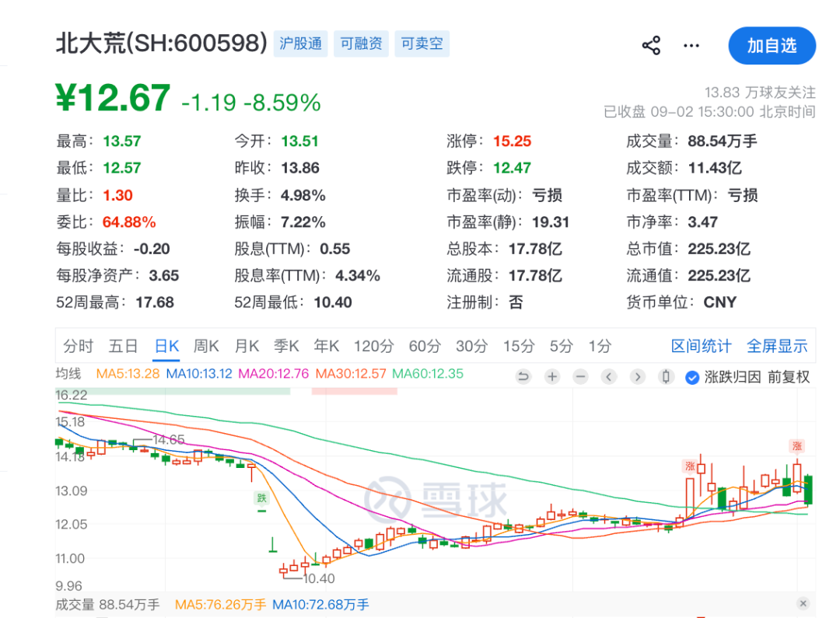Click the 52周最高 value 17.68
Viewport: 840px width, 618px height.
pyautogui.click(x=155, y=302)
